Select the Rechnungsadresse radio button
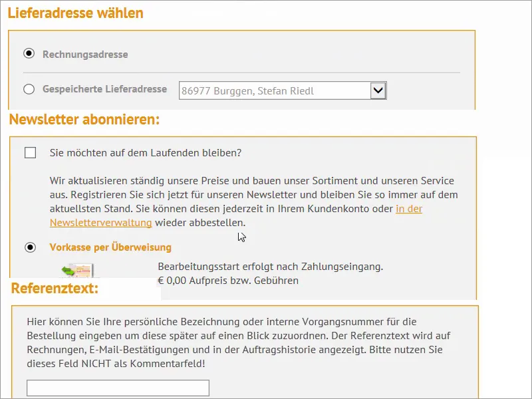This screenshot has height=399, width=532. coord(29,54)
